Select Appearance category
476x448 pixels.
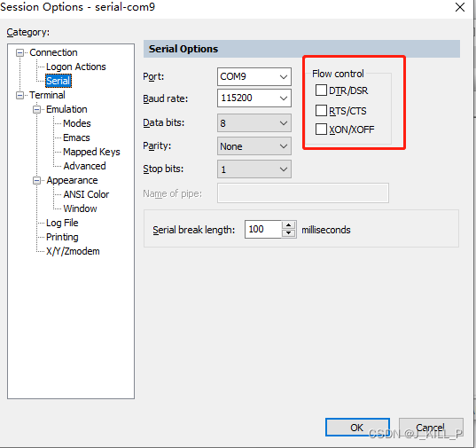coord(72,180)
